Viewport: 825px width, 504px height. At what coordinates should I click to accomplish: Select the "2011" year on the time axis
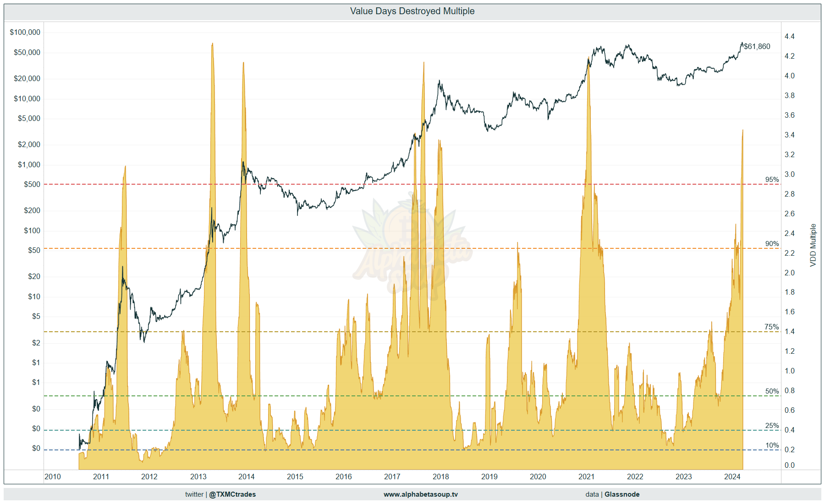[101, 477]
